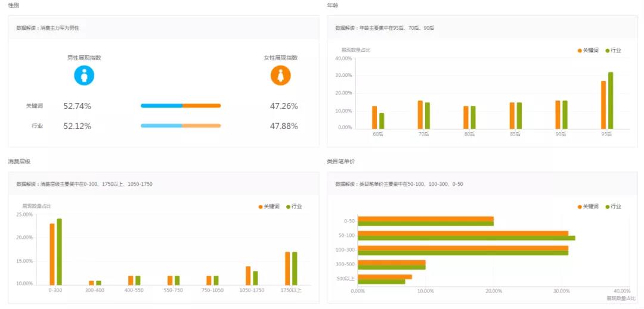
Task: Select the orange 60后 keyword bar
Action: click(374, 117)
